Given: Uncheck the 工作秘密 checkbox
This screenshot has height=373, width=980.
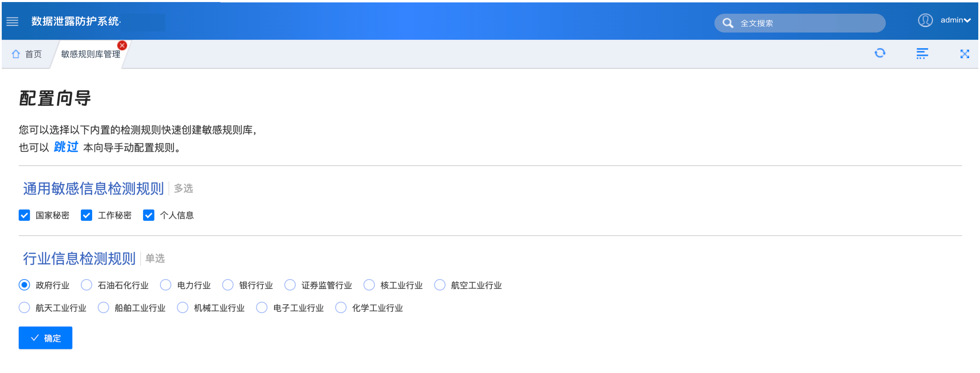Looking at the screenshot, I should [x=86, y=215].
